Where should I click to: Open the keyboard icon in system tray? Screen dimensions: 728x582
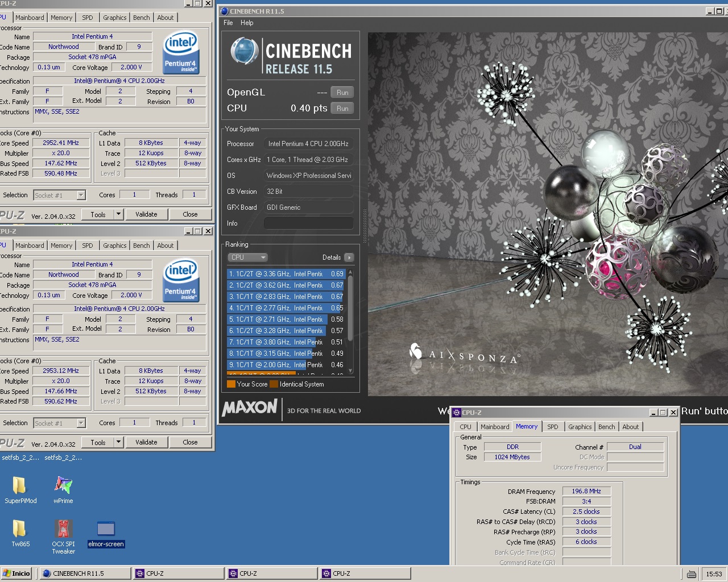[691, 574]
